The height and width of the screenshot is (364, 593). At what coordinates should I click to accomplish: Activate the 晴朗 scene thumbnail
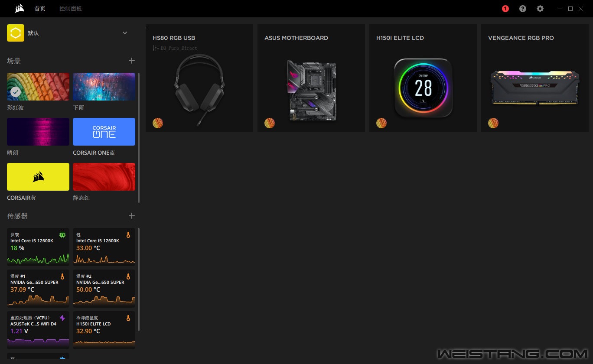(x=38, y=132)
